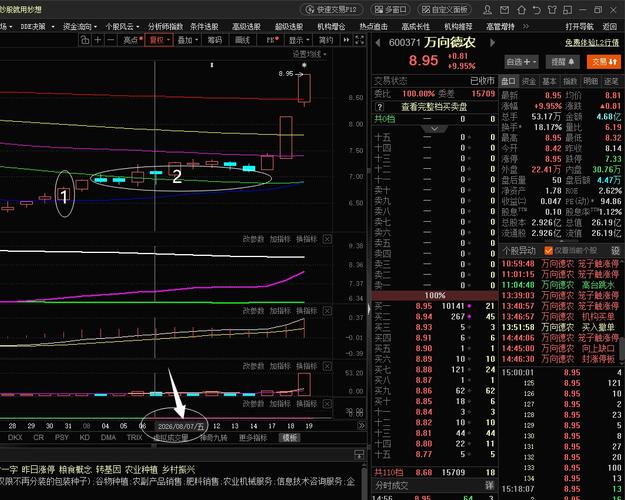Switch to the 资金 tab
The height and width of the screenshot is (500, 625).
point(529,81)
